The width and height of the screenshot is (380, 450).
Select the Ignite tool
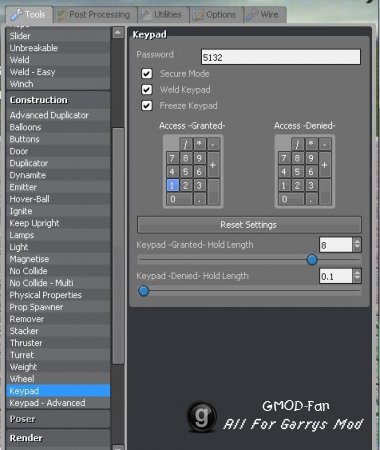[58, 211]
